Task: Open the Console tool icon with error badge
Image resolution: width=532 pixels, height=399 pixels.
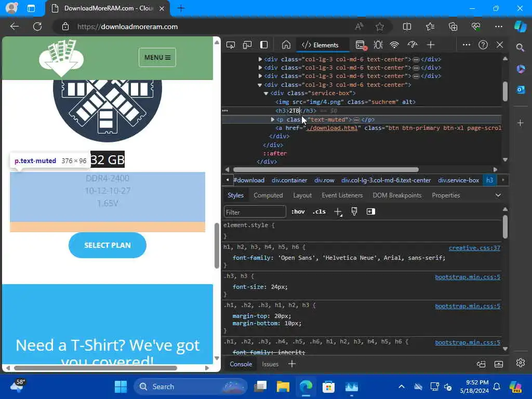Action: click(x=361, y=45)
